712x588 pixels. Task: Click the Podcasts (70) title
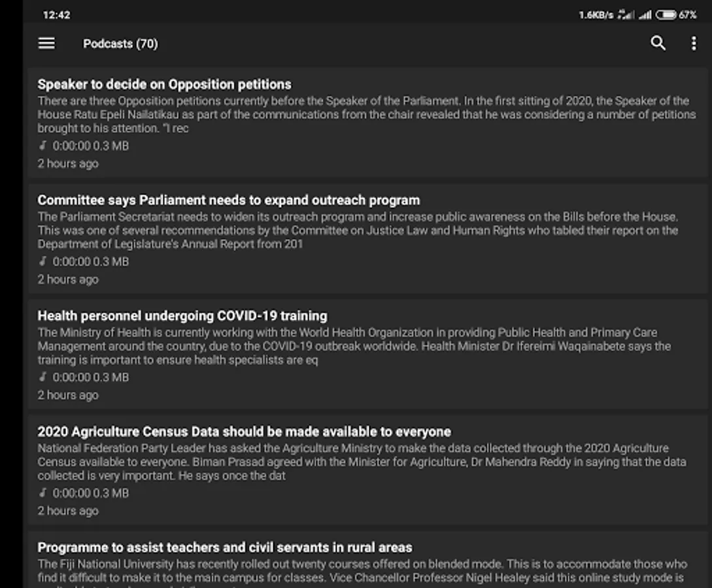click(x=120, y=44)
